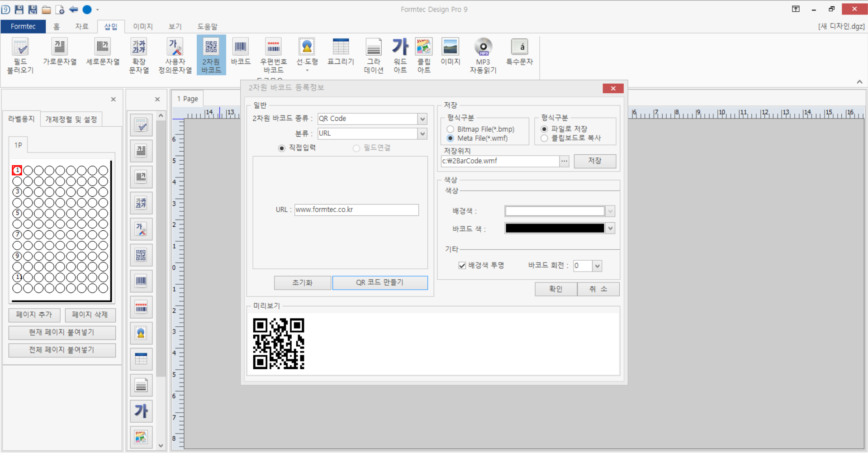Viewport: 868px width, 453px height.
Task: Open the 사용자 정의문자열 tool
Action: (x=175, y=56)
